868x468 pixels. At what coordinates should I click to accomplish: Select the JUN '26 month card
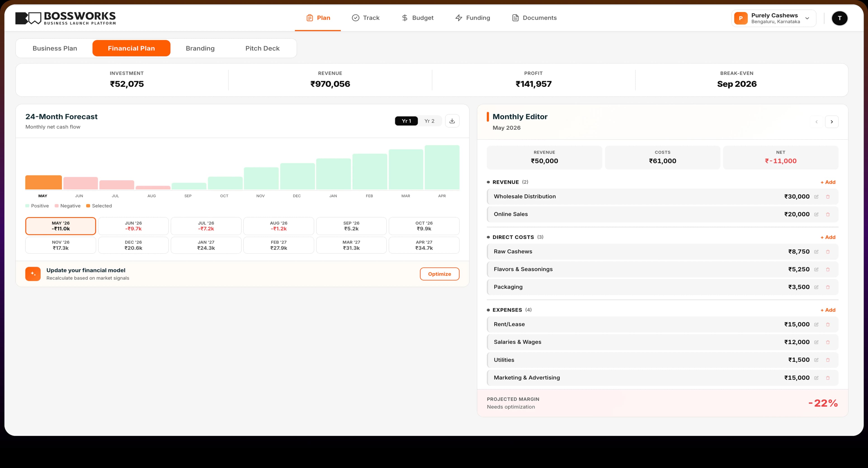click(133, 226)
